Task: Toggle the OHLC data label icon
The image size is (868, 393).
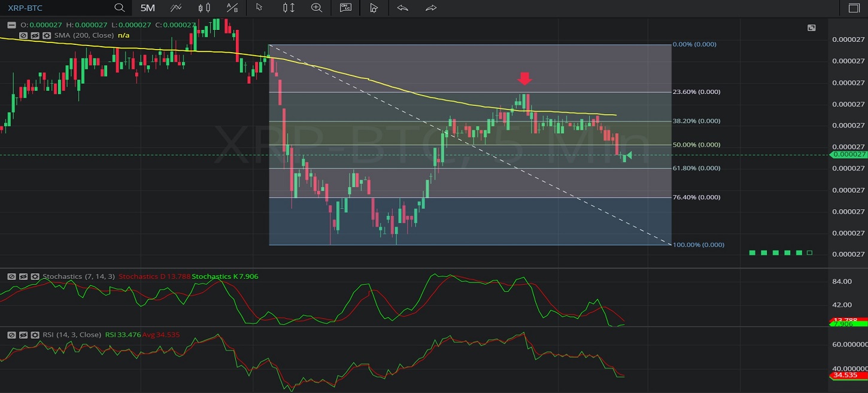Action: 345,8
